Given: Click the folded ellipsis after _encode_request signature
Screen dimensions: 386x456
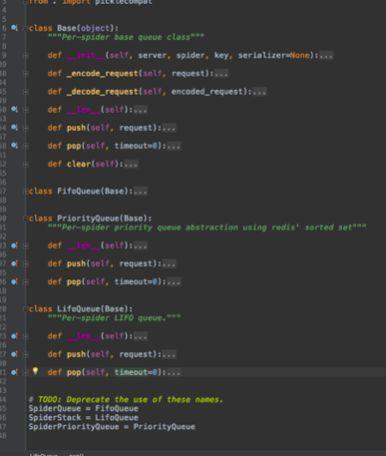Looking at the screenshot, I should (x=221, y=73).
